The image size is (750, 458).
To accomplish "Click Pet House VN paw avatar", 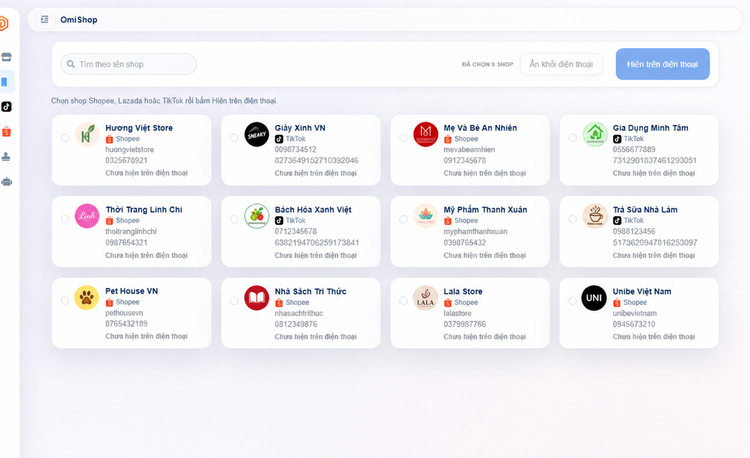I will tap(87, 297).
